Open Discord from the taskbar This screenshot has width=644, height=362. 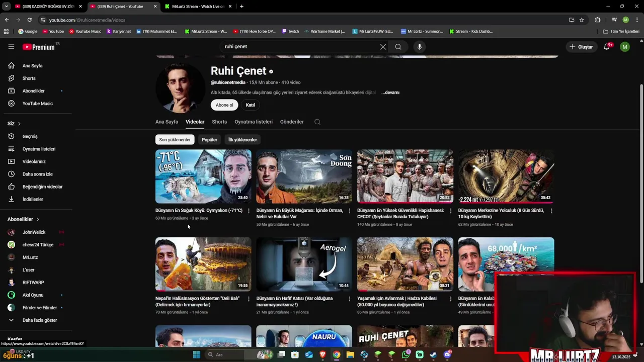click(x=447, y=354)
